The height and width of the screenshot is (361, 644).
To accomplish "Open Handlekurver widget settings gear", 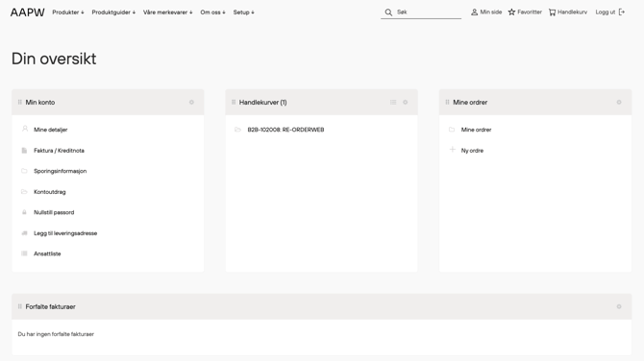I will 405,102.
